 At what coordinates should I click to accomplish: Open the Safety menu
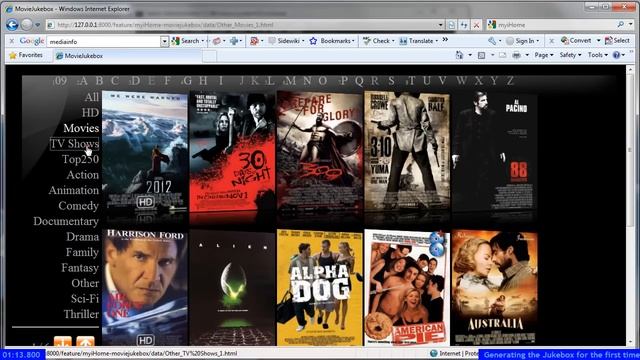[x=570, y=55]
